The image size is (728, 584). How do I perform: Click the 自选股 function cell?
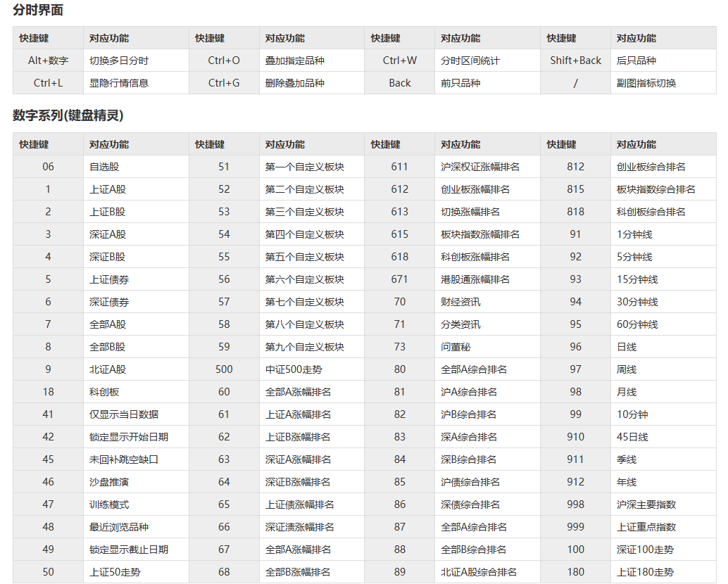click(x=136, y=167)
